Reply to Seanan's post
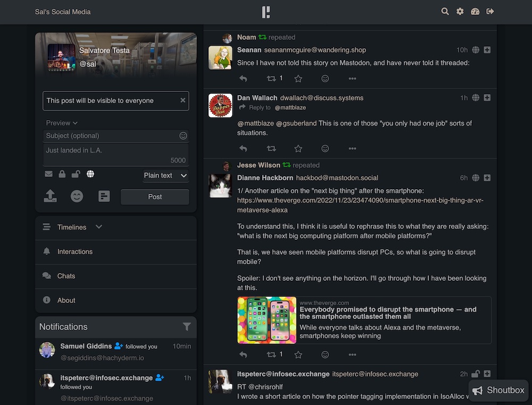 tap(243, 79)
